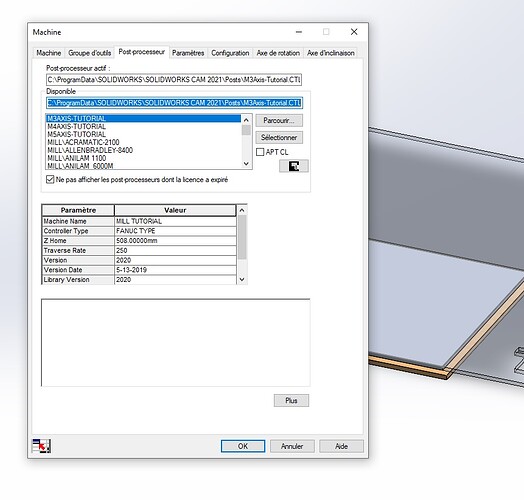Click the Library Version parameter cell
The width and height of the screenshot is (524, 500).
tap(78, 279)
